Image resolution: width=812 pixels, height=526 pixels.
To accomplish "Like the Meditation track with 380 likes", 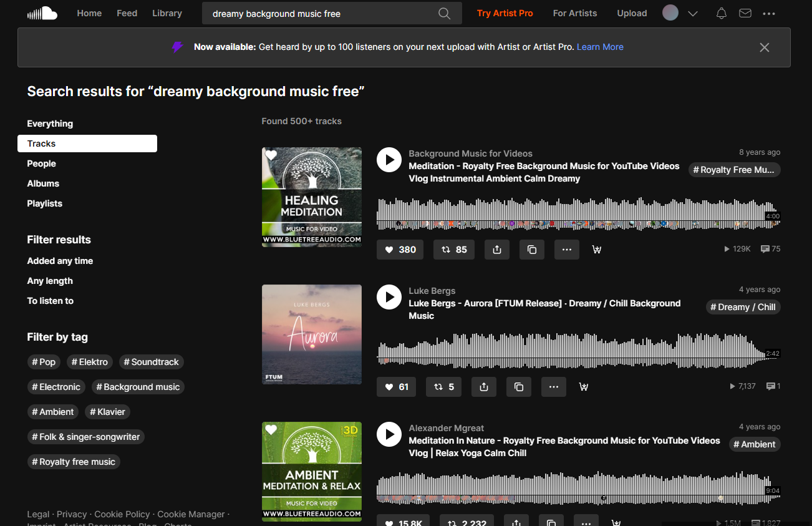I will click(x=400, y=250).
